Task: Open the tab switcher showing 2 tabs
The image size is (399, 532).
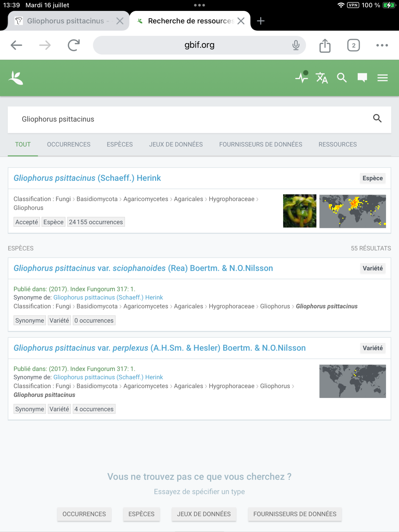Action: click(x=353, y=45)
